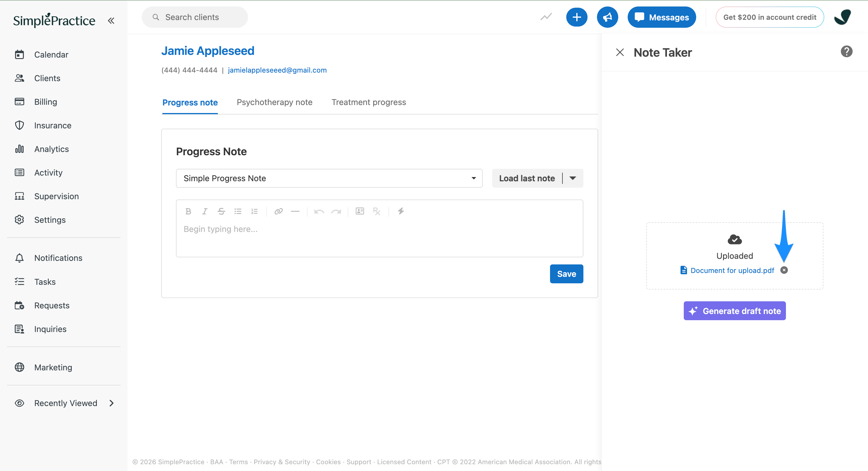Switch to the Progress note tab
Image resolution: width=868 pixels, height=471 pixels.
tap(190, 102)
